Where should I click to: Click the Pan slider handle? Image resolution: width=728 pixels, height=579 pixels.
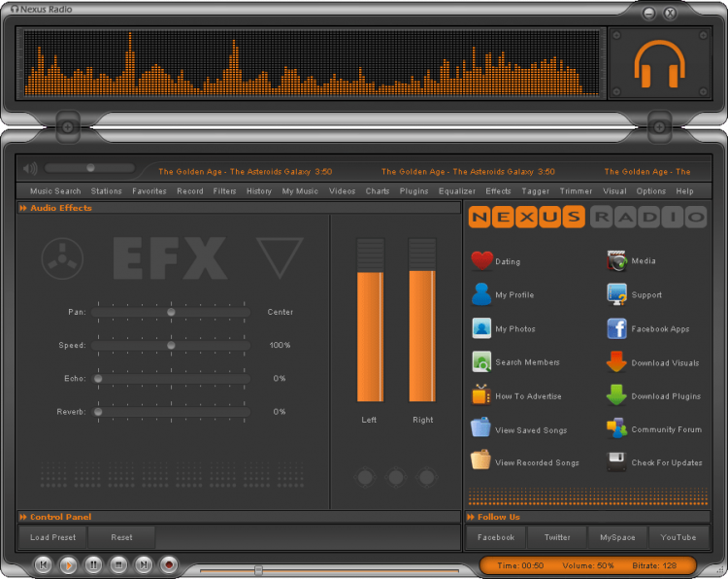coord(171,312)
